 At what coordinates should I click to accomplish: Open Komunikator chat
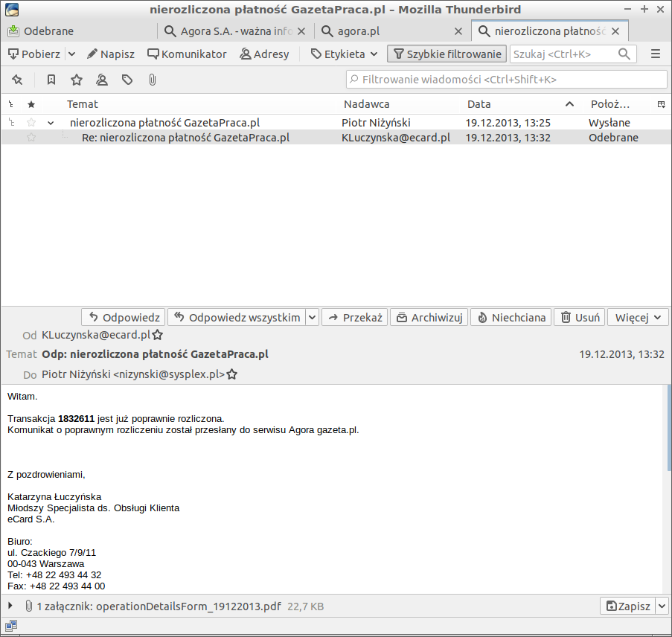click(x=187, y=54)
